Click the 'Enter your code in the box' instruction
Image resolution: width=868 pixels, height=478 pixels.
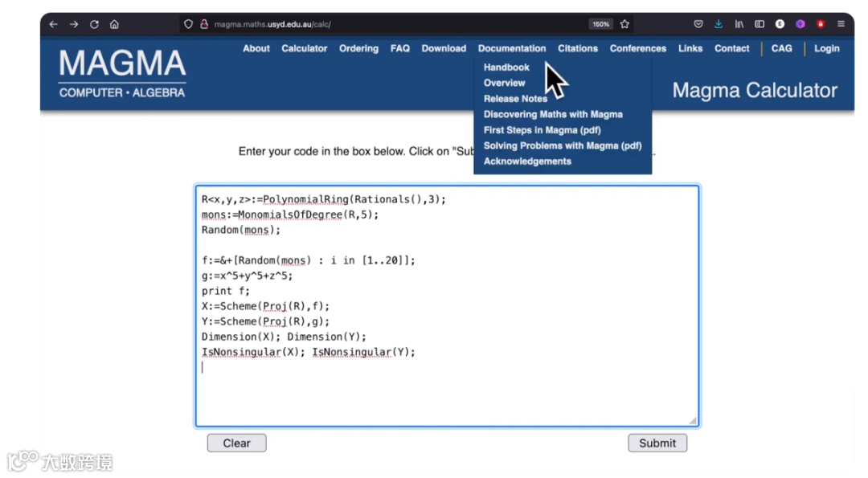point(356,152)
